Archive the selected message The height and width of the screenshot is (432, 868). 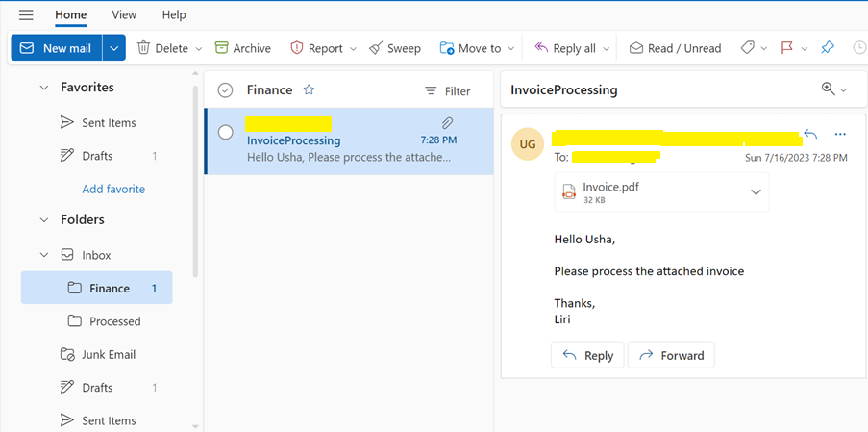point(243,48)
